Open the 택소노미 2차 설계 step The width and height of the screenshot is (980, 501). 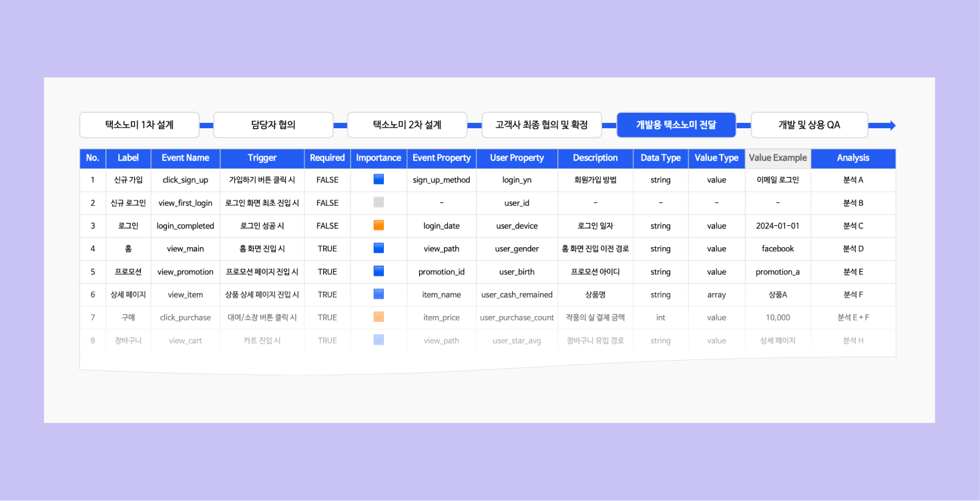[407, 125]
